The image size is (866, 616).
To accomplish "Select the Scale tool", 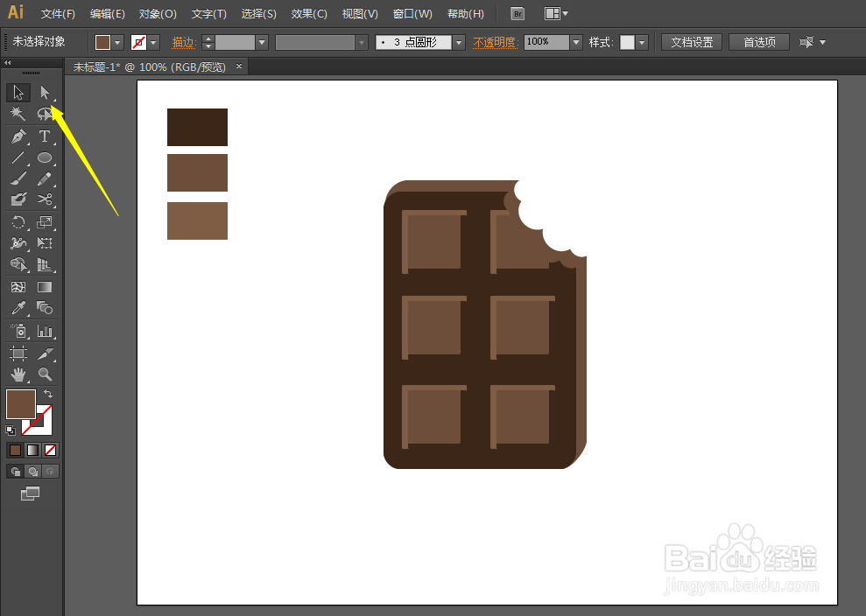I will (45, 222).
